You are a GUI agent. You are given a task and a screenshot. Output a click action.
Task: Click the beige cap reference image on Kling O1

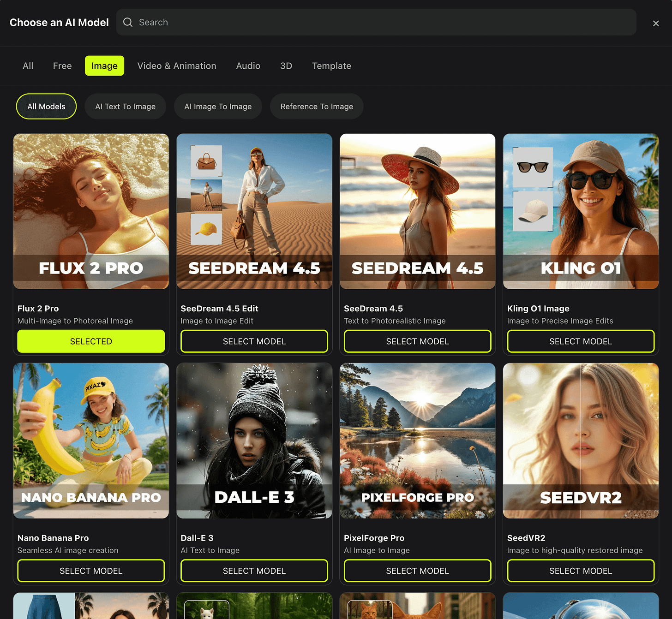click(533, 211)
